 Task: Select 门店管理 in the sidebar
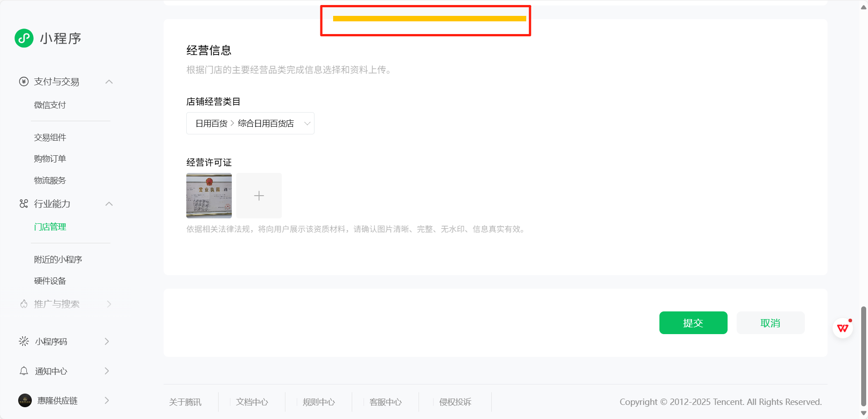point(50,227)
